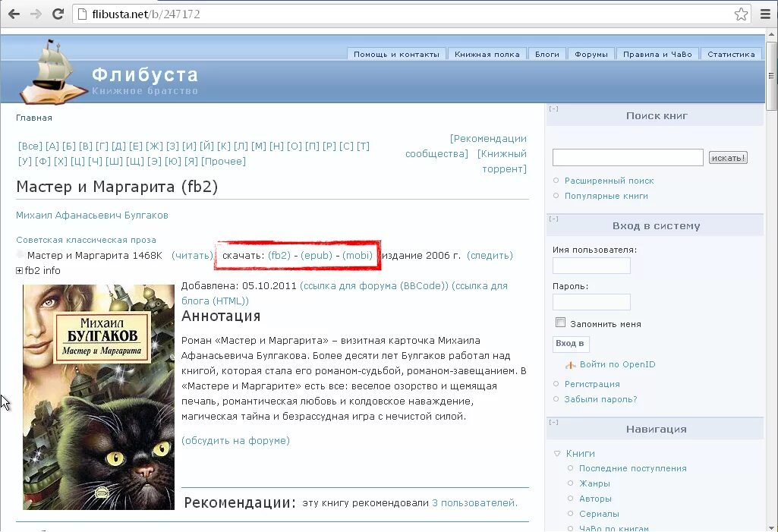Image resolution: width=778 pixels, height=532 pixels.
Task: Click Войти по OpenID link
Action: pos(617,364)
